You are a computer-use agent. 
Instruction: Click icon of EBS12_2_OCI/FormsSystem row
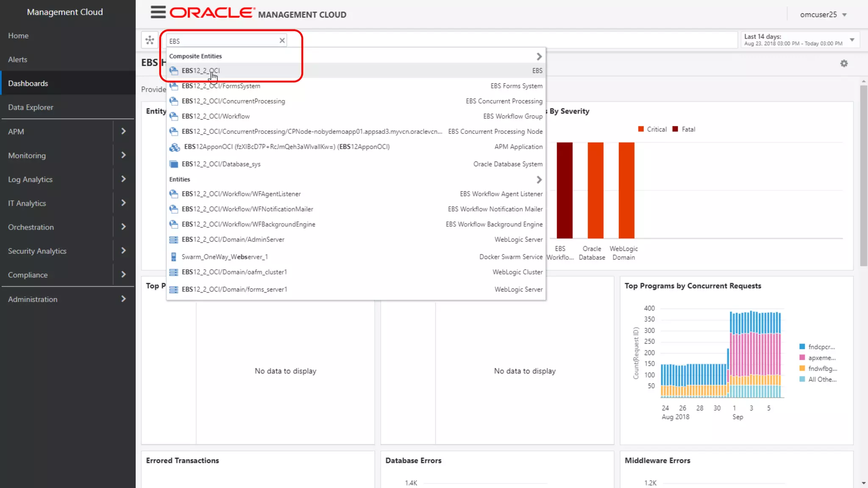(x=174, y=86)
